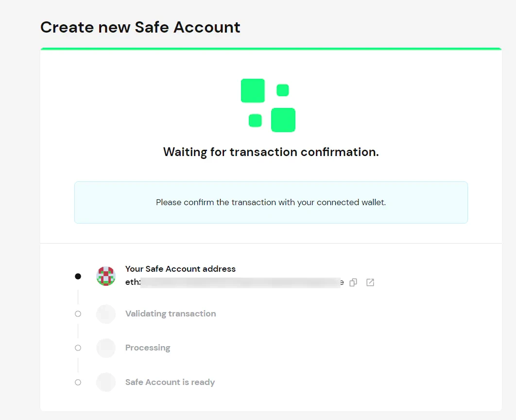Click the Validating transaction step marker

tap(78, 314)
